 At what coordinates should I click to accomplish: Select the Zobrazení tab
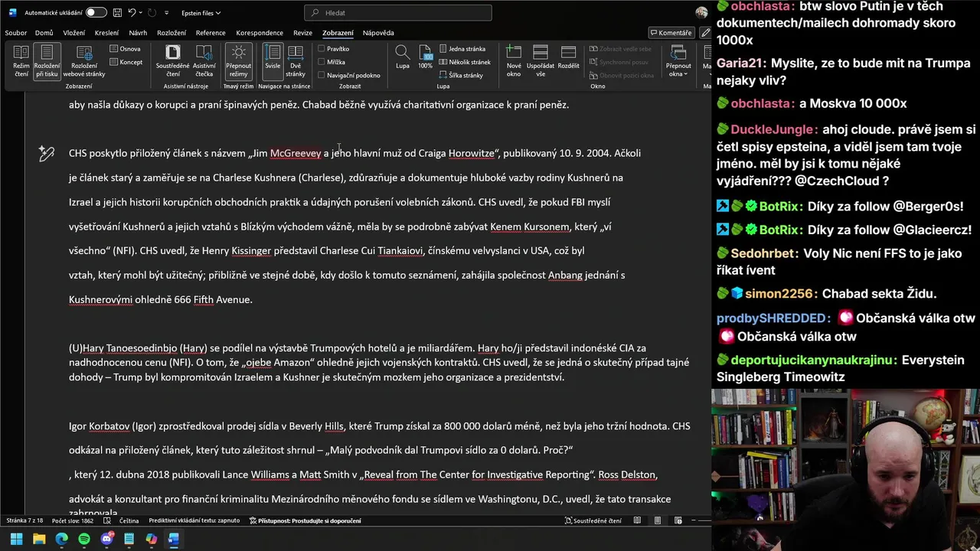338,33
